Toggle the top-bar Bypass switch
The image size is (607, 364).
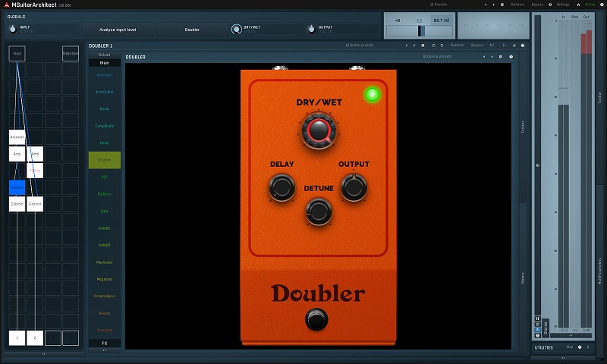pyautogui.click(x=537, y=4)
